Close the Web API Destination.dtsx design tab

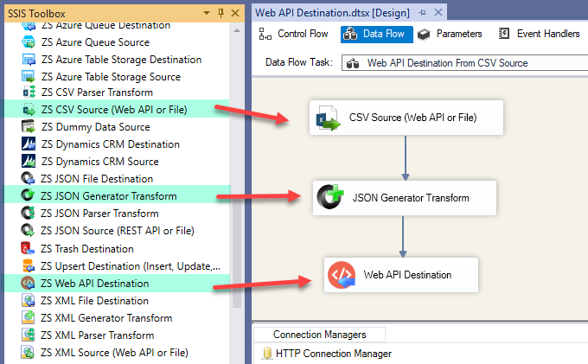[x=438, y=12]
